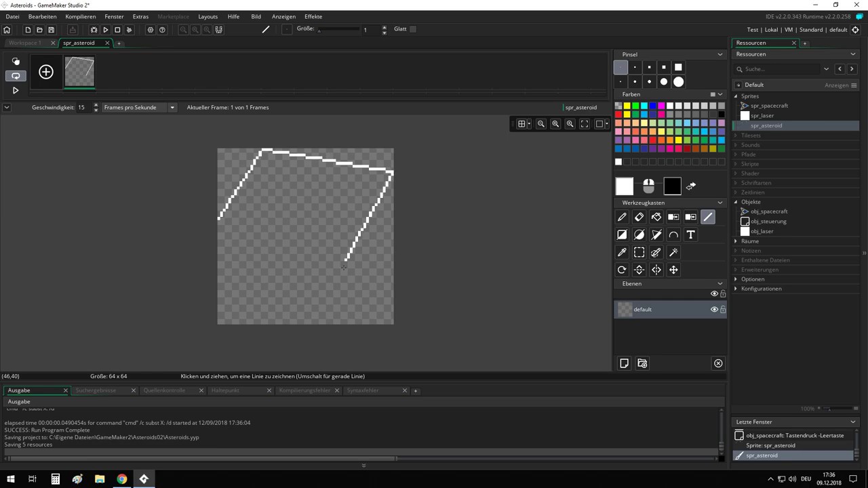The width and height of the screenshot is (868, 488).
Task: Select the Arc curve tool
Action: coord(673,235)
